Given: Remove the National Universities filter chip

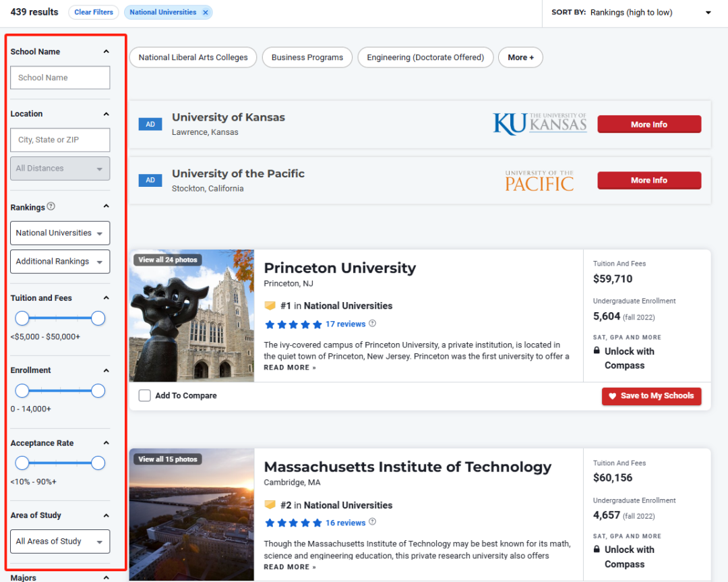Looking at the screenshot, I should tap(205, 13).
